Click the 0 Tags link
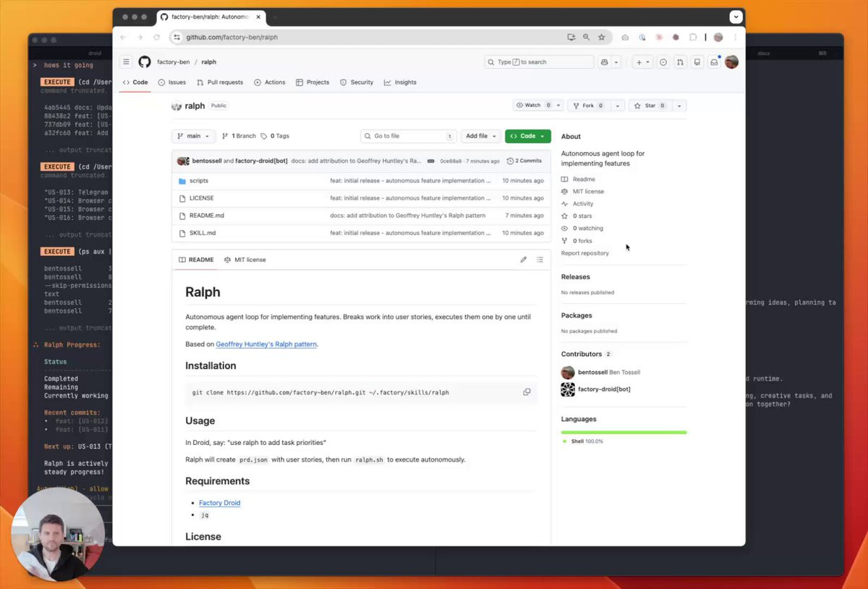 [275, 136]
